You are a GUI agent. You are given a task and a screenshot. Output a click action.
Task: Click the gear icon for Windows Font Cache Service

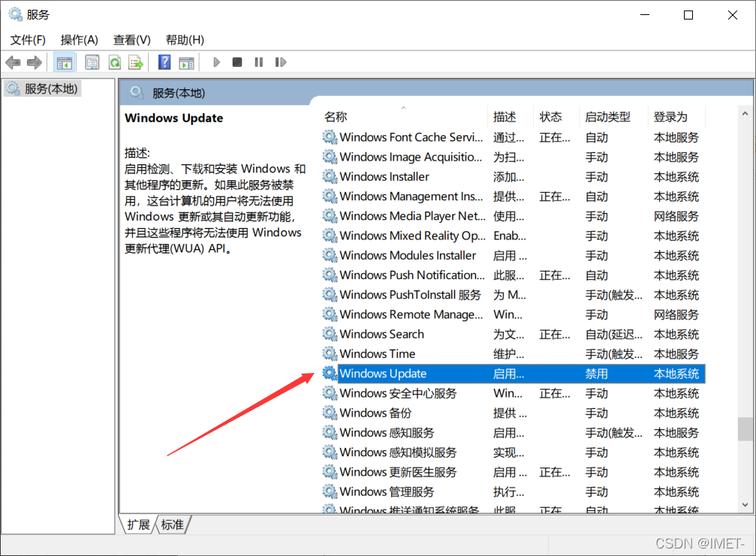click(330, 137)
